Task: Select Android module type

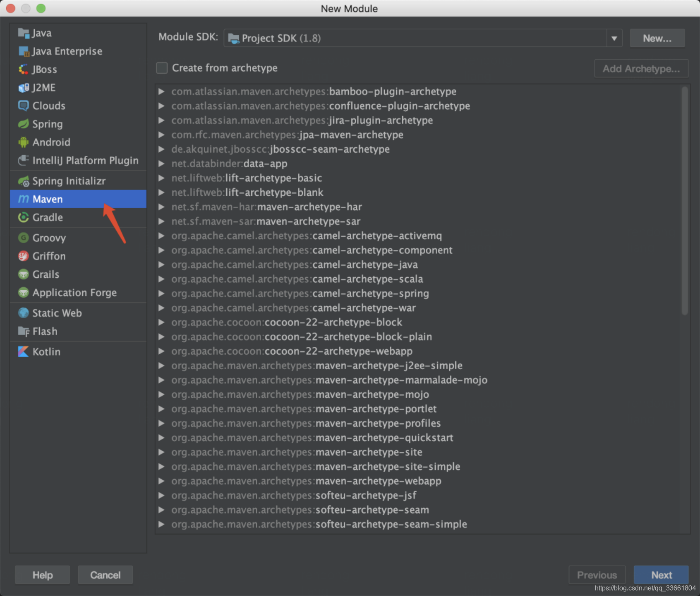Action: [x=78, y=142]
